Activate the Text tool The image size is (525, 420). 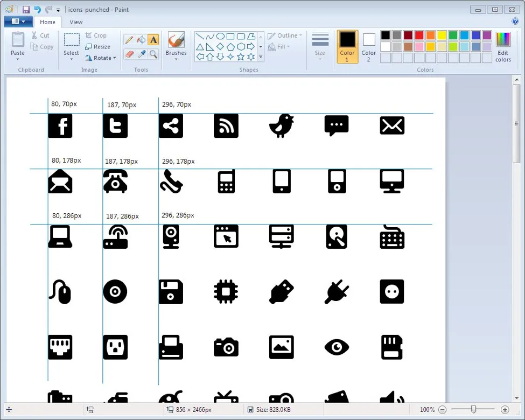[153, 40]
